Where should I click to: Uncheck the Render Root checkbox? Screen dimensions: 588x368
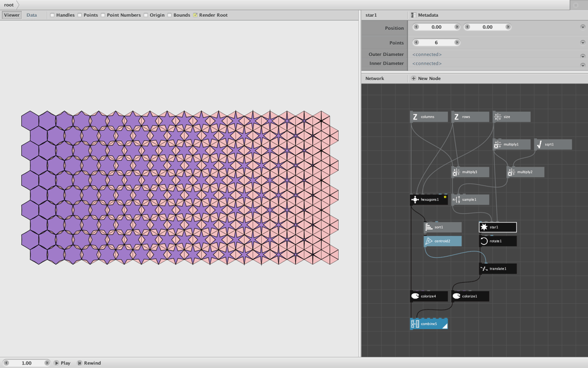195,15
